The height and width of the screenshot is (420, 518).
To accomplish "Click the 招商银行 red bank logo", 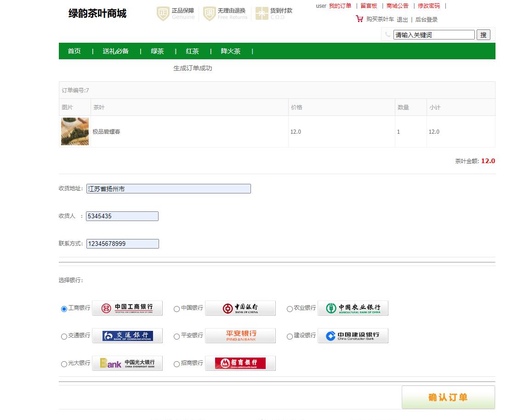I will coord(240,363).
